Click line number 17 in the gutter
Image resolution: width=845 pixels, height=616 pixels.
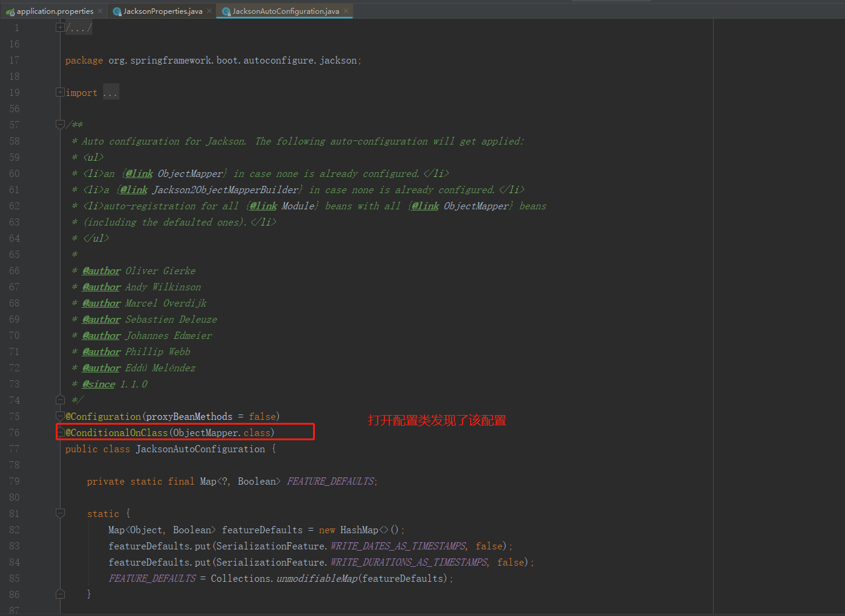pos(14,60)
